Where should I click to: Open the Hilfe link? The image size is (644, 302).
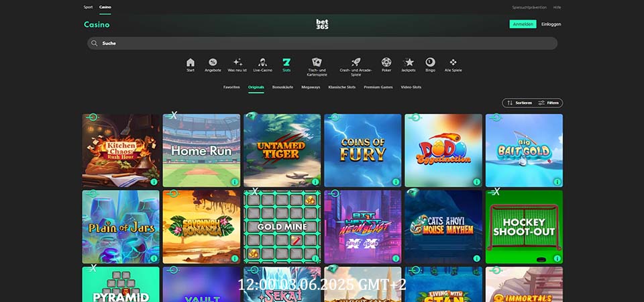557,7
